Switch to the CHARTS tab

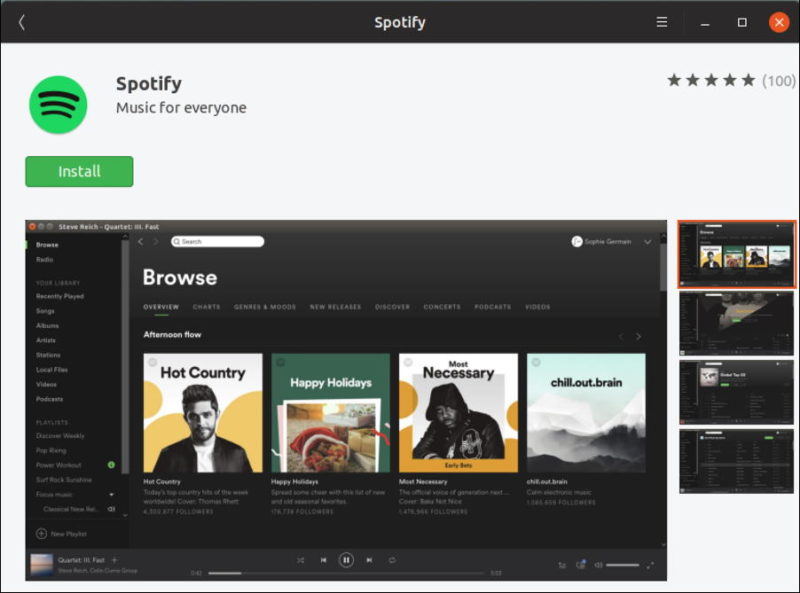pos(207,307)
